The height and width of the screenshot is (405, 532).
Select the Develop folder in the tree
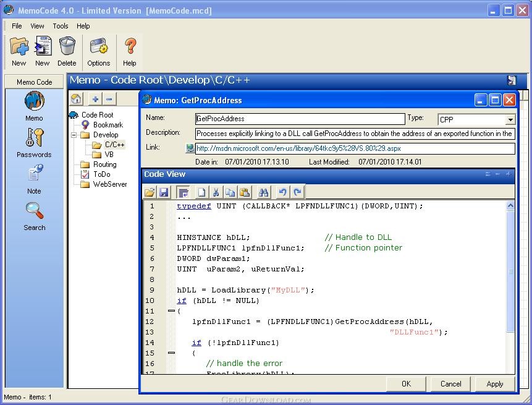(106, 135)
